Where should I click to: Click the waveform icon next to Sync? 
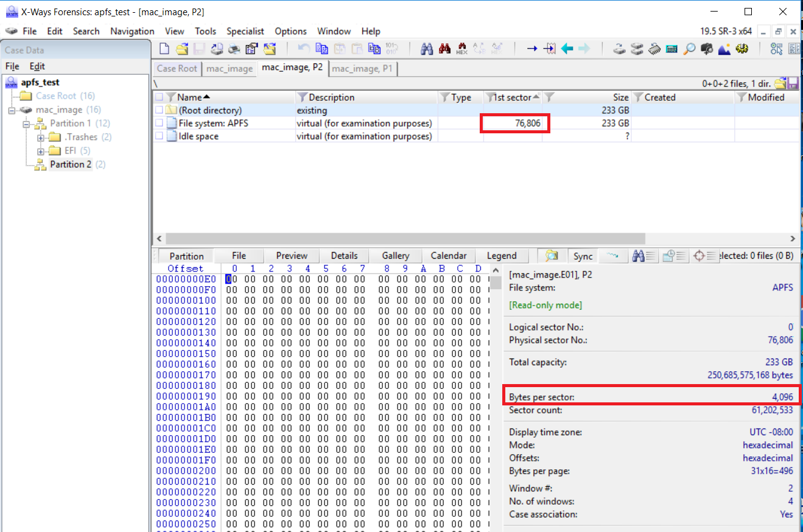(613, 256)
